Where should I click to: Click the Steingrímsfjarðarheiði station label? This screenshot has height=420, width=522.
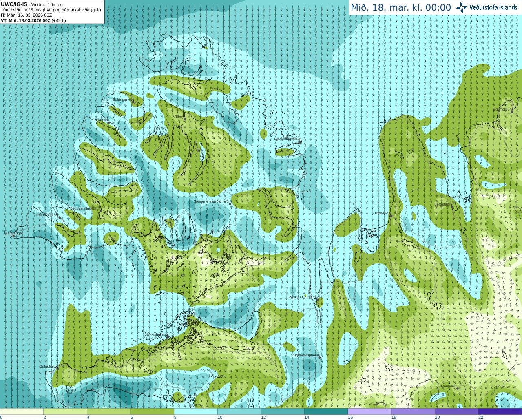211,201
